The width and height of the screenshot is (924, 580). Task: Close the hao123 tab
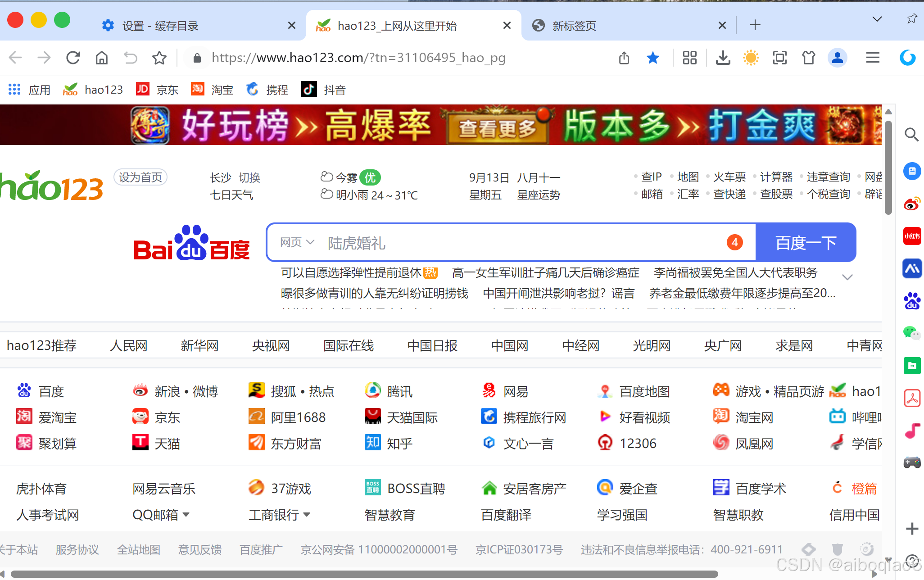(507, 25)
